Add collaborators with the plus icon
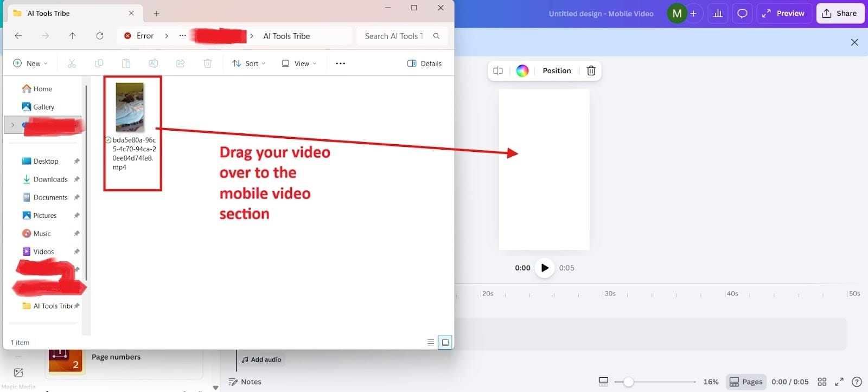This screenshot has height=392, width=868. click(693, 14)
